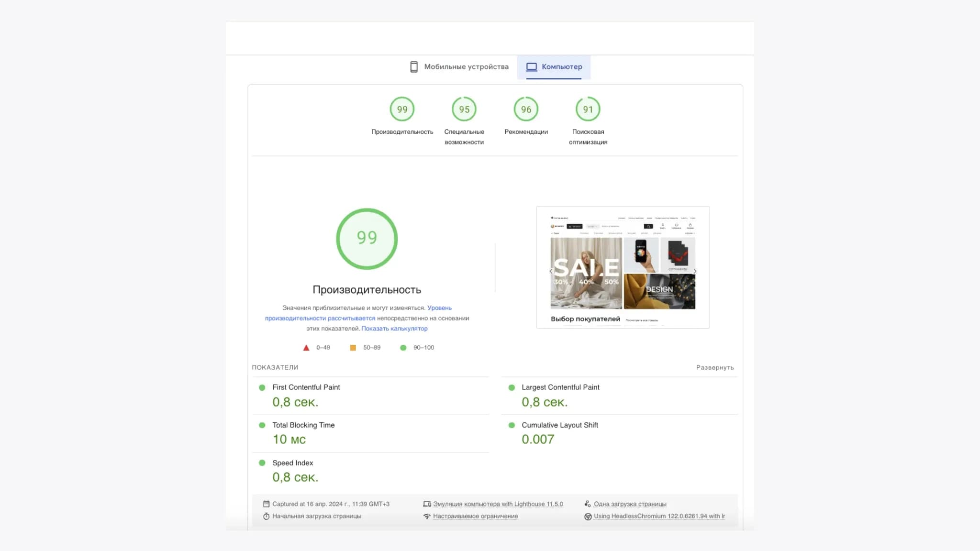Click the mobile phone icon in tabs

pyautogui.click(x=414, y=67)
